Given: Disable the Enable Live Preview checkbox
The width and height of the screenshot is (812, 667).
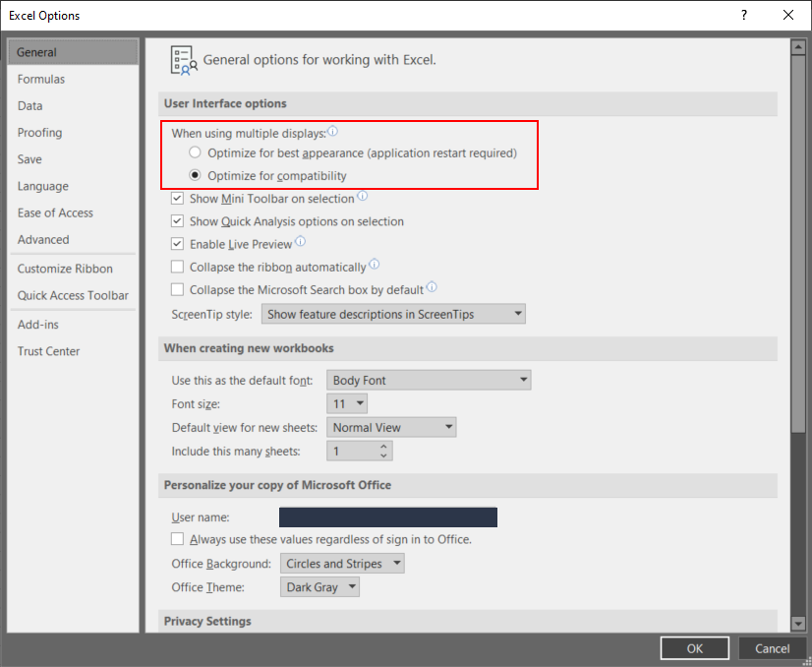Looking at the screenshot, I should pyautogui.click(x=177, y=244).
